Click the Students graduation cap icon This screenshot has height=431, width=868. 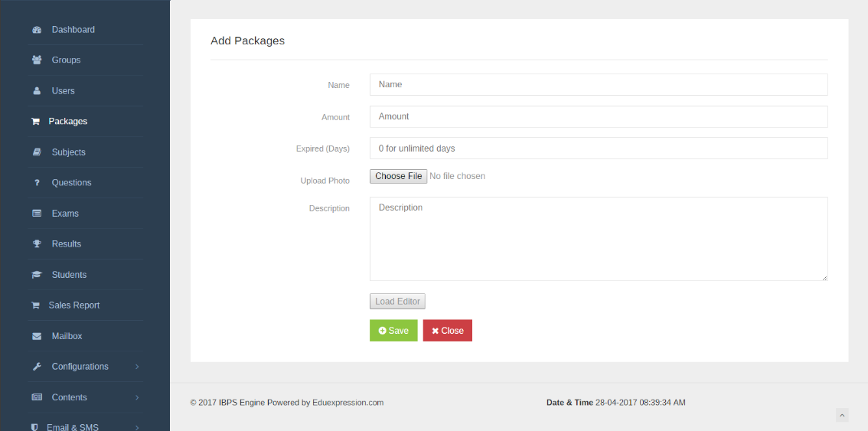click(37, 275)
